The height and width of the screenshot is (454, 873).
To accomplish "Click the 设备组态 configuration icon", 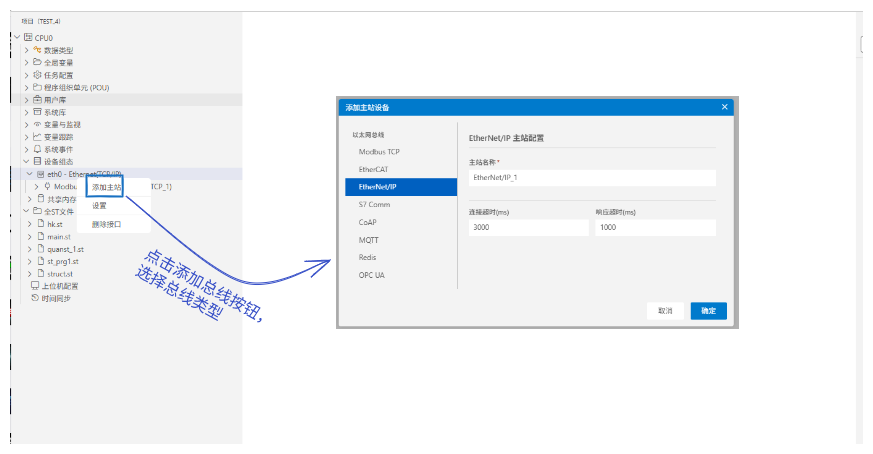I will tap(37, 161).
